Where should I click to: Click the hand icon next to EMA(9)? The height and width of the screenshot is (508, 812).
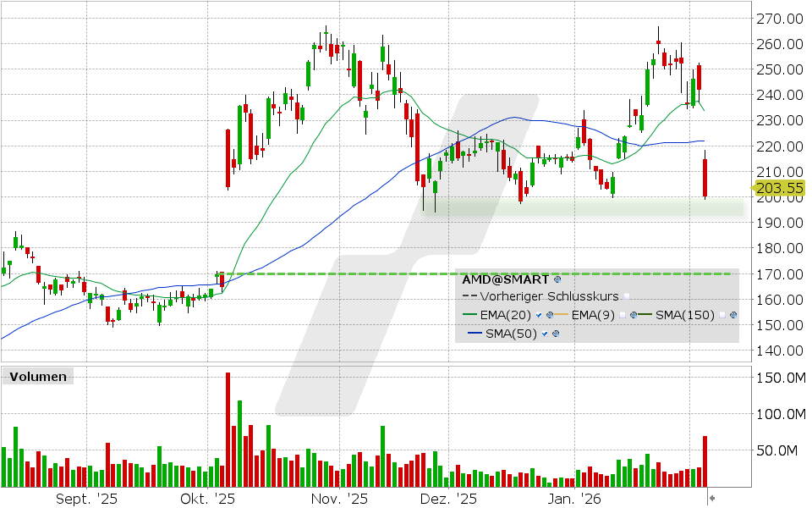pos(634,314)
